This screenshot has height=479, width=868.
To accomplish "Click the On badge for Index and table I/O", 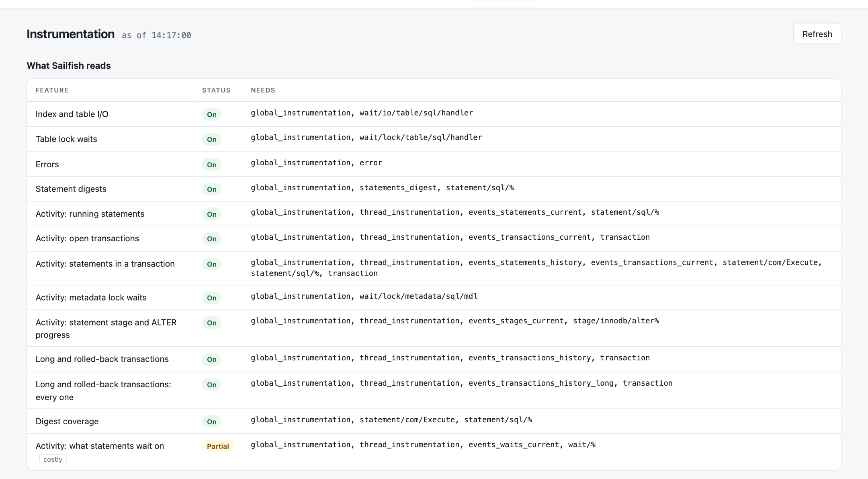I will coord(212,115).
